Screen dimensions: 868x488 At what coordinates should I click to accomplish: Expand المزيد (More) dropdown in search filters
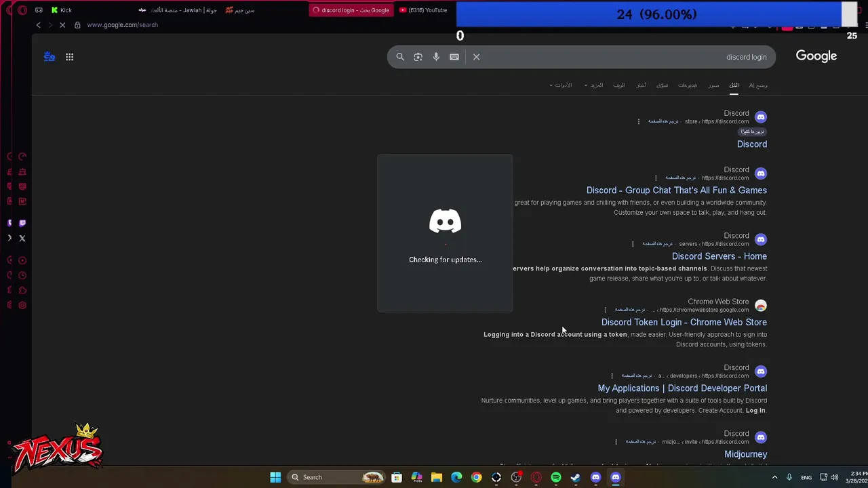[594, 85]
